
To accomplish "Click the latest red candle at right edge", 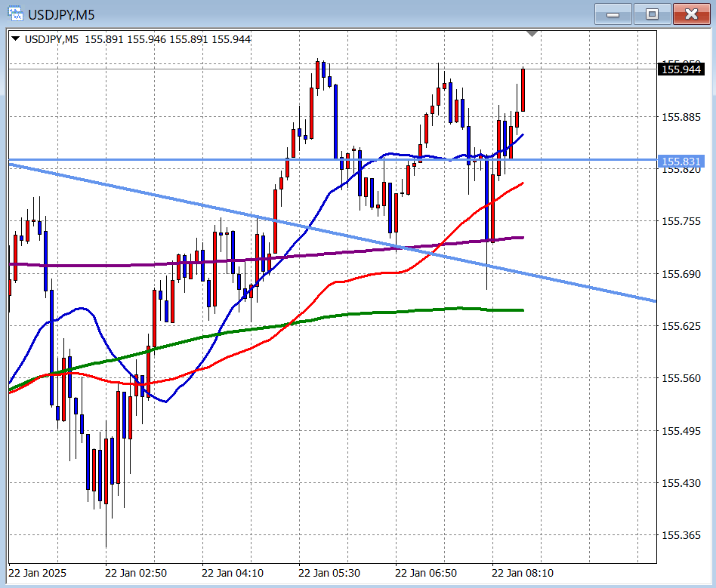I will [x=522, y=91].
